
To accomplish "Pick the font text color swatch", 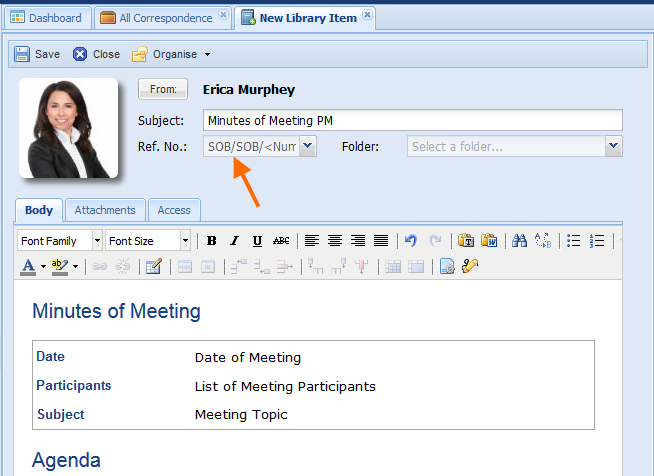I will pyautogui.click(x=28, y=266).
